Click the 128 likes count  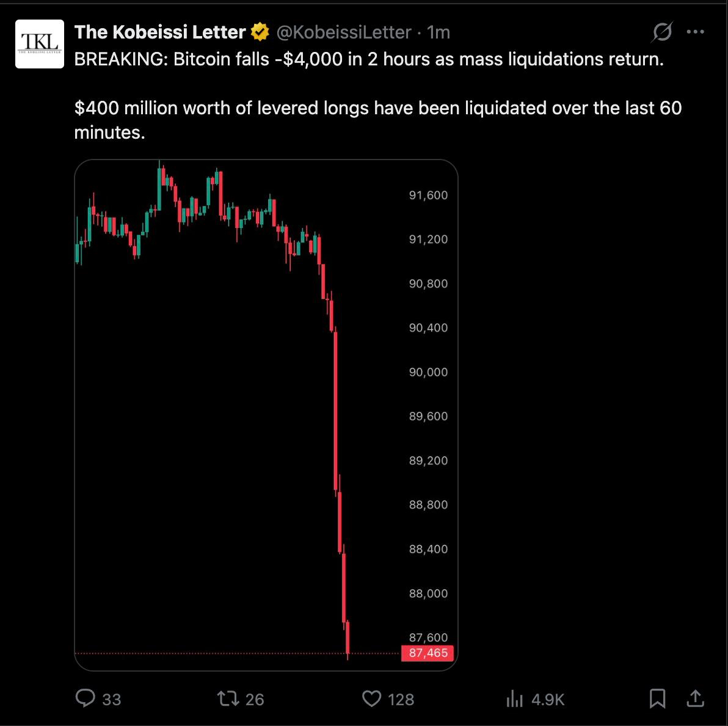pyautogui.click(x=401, y=699)
